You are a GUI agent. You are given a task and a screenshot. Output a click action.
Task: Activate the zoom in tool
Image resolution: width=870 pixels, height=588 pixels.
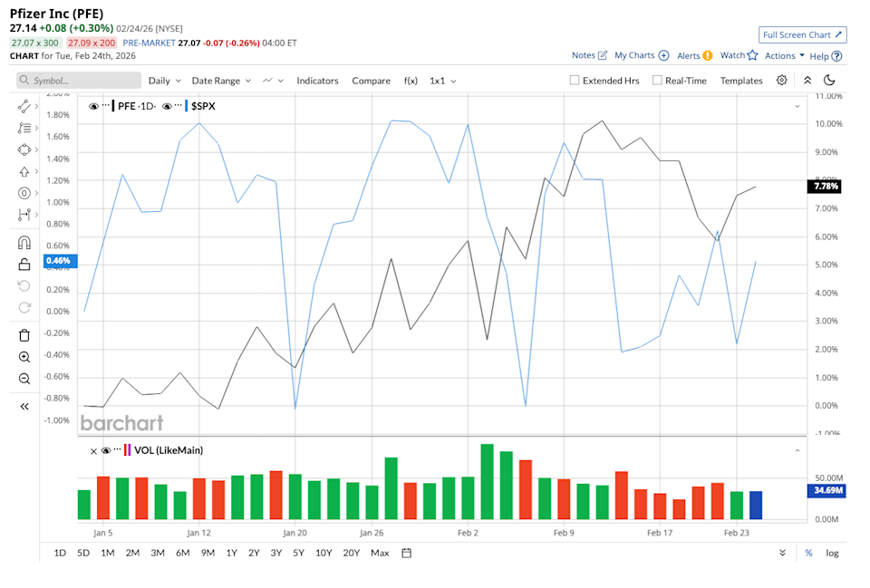pyautogui.click(x=24, y=355)
